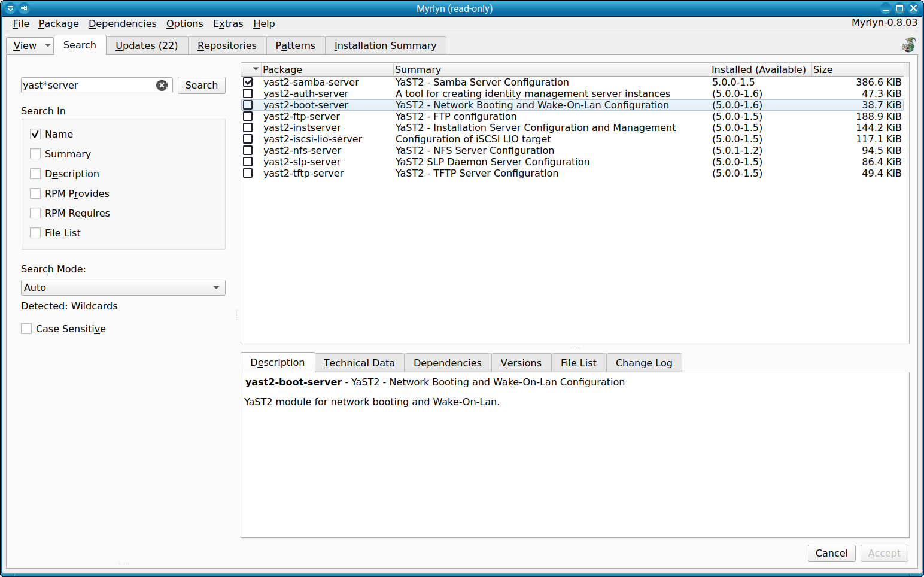
Task: Open the File List details tab
Action: tap(579, 363)
